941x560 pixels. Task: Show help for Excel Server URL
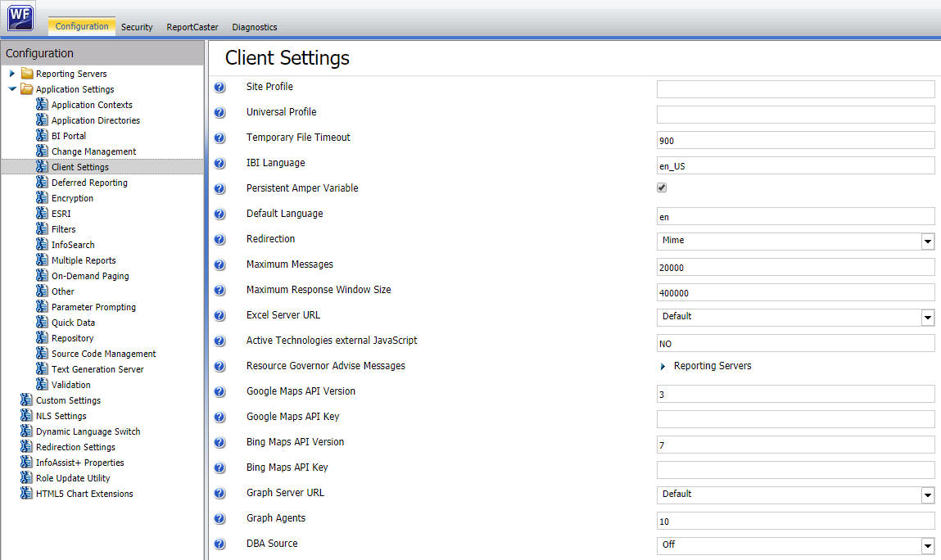point(220,316)
